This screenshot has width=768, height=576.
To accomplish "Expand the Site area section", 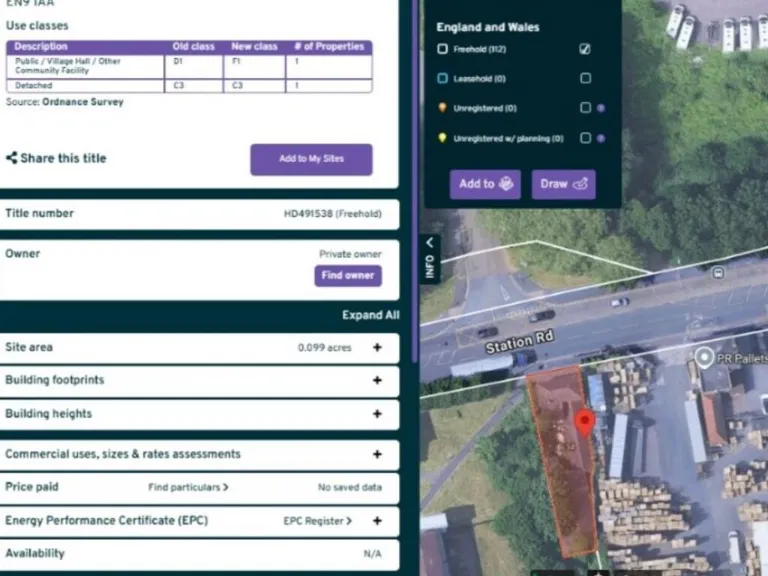I will tap(377, 348).
